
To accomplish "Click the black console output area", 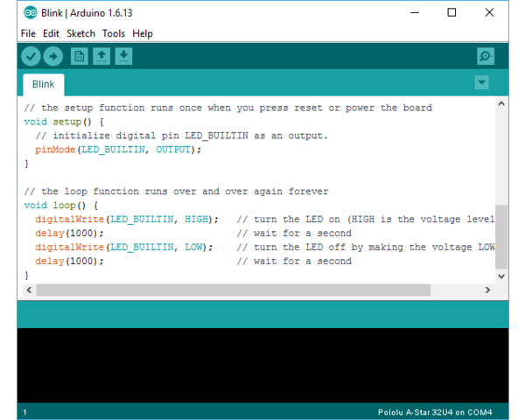I will [262, 365].
